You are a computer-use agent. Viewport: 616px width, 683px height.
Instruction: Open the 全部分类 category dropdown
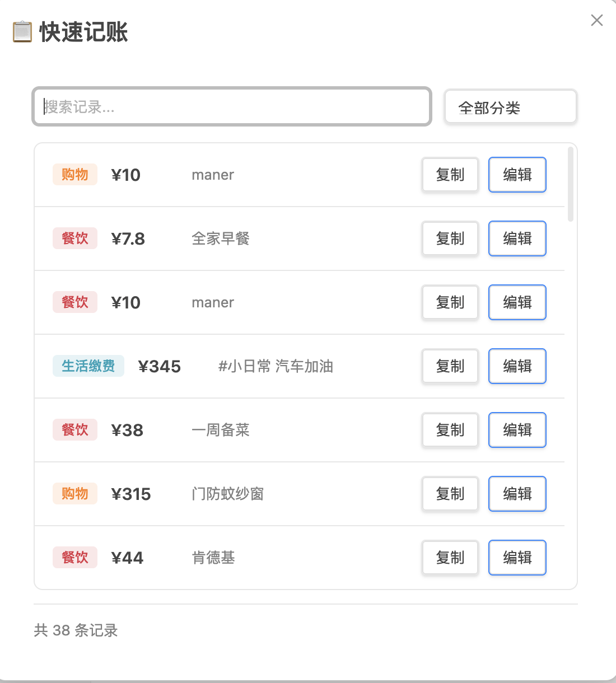pos(510,106)
